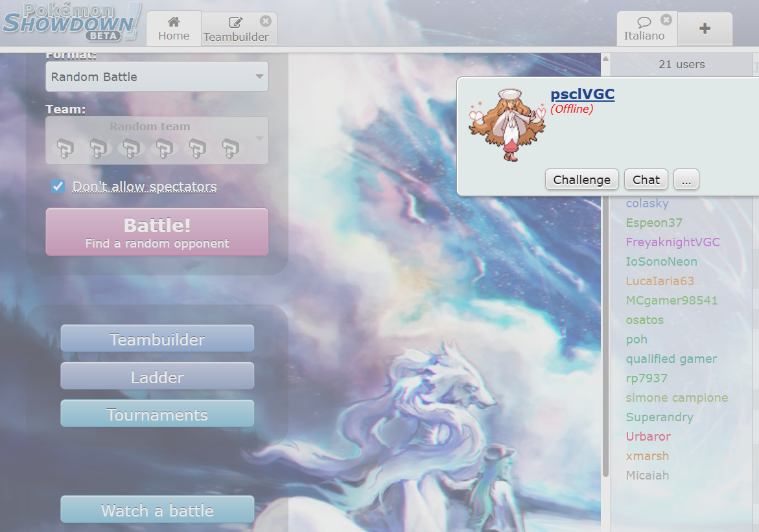Open Teambuilder from the main menu
This screenshot has width=759, height=532.
point(157,338)
